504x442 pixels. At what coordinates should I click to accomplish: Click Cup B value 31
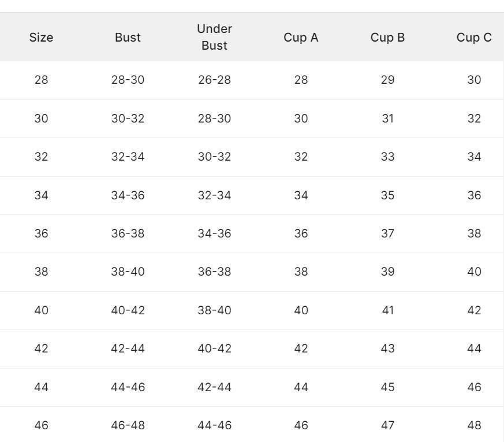[x=387, y=118]
